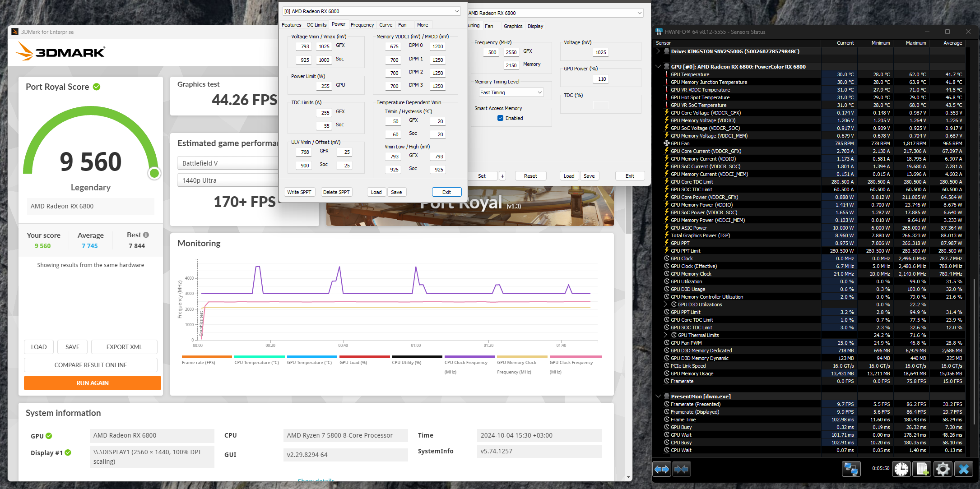Expand the Drive KINGSTON sensor group
980x489 pixels.
point(658,51)
